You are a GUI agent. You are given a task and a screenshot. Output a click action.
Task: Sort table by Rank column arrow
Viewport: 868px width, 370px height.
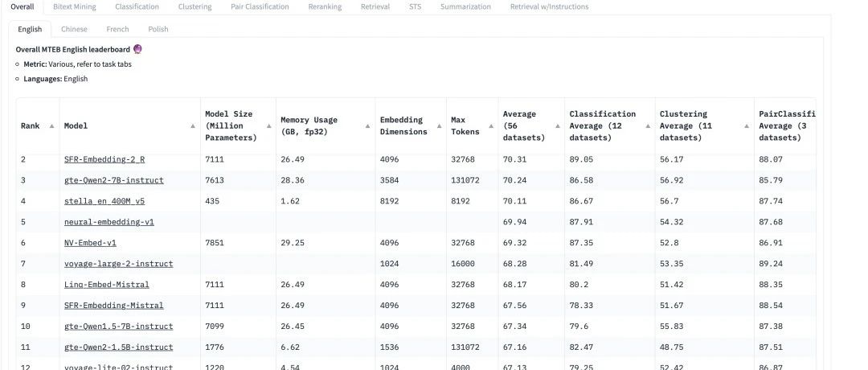click(x=51, y=126)
